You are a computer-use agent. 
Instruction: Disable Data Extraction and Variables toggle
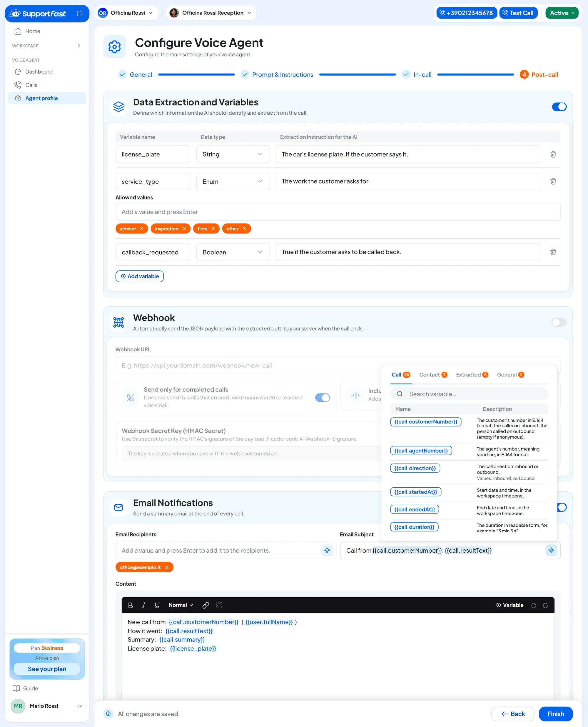point(559,107)
